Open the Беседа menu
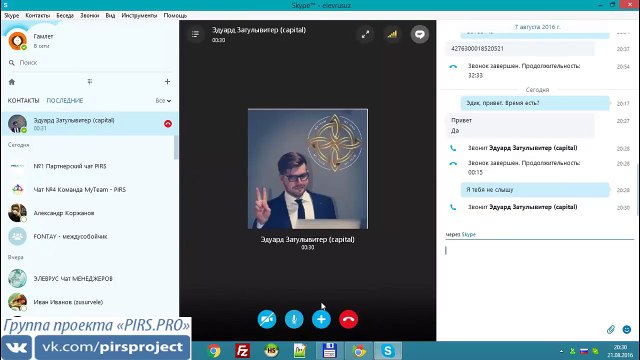 (x=65, y=16)
